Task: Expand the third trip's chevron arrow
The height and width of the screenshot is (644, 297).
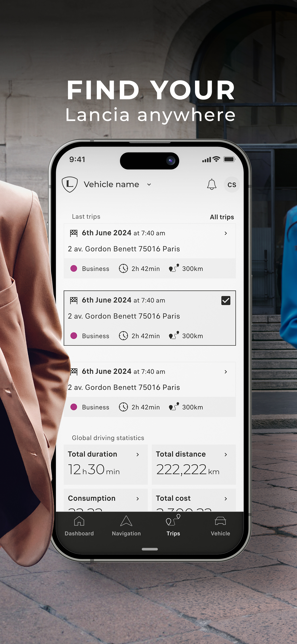Action: click(226, 372)
